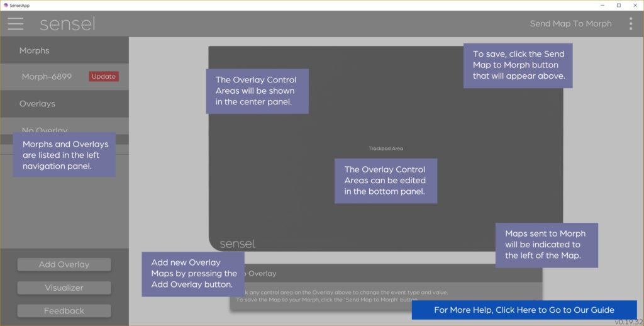This screenshot has width=644, height=326.
Task: Click the Sensel logo in the top header
Action: (67, 24)
